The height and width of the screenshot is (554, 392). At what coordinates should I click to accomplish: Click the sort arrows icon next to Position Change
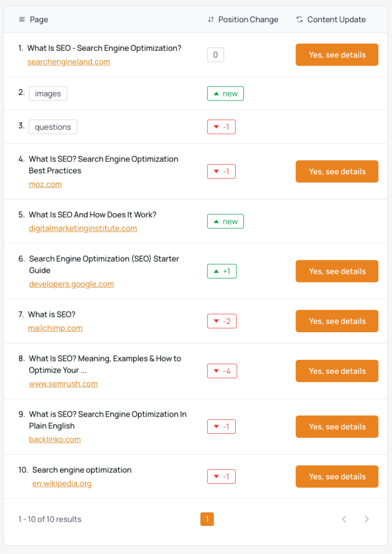(x=211, y=19)
